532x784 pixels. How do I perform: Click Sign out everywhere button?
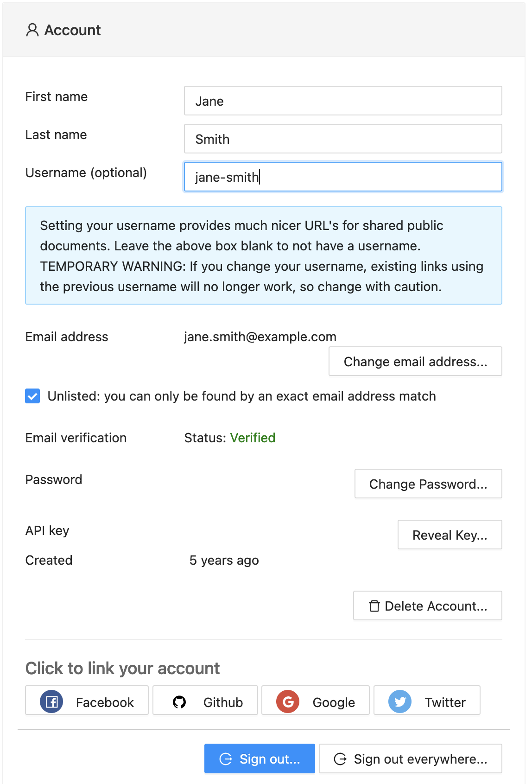coord(411,759)
